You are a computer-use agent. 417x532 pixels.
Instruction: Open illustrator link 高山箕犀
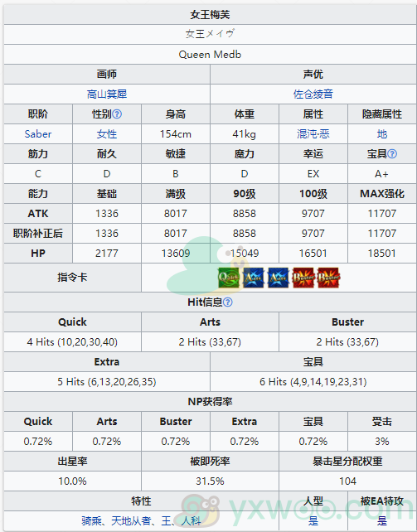tap(107, 94)
